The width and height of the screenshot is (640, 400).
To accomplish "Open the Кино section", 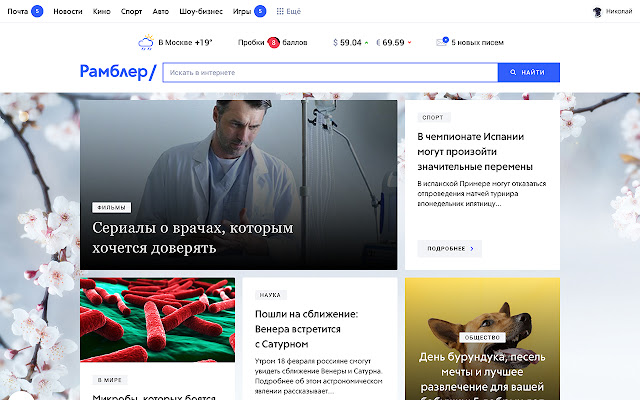I will [102, 11].
